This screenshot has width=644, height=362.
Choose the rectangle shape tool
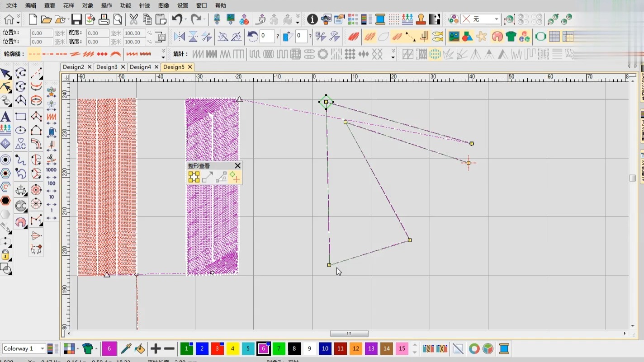click(x=20, y=117)
